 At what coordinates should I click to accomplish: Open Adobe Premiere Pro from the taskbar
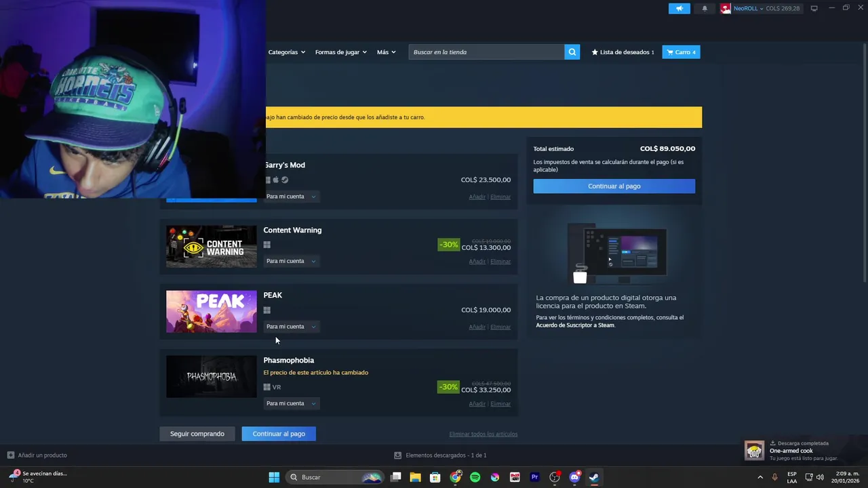click(534, 477)
